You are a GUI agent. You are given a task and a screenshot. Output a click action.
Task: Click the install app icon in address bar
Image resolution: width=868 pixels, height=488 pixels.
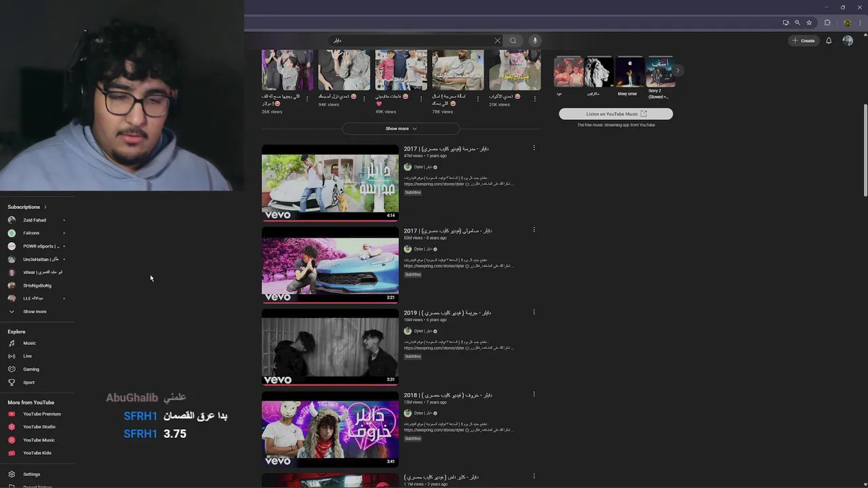pos(786,22)
